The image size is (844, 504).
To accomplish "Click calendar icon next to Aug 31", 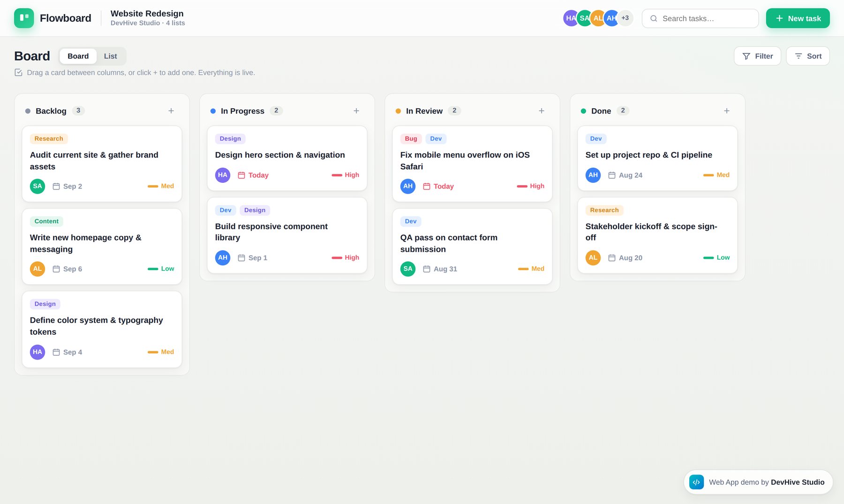I will (x=427, y=269).
